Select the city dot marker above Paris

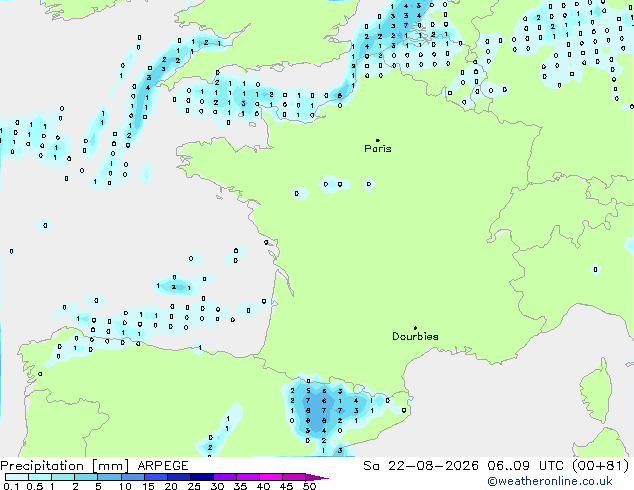[378, 140]
